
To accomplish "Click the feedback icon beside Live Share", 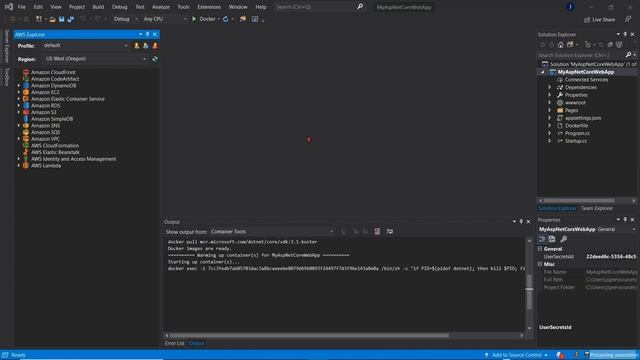I will tap(628, 19).
